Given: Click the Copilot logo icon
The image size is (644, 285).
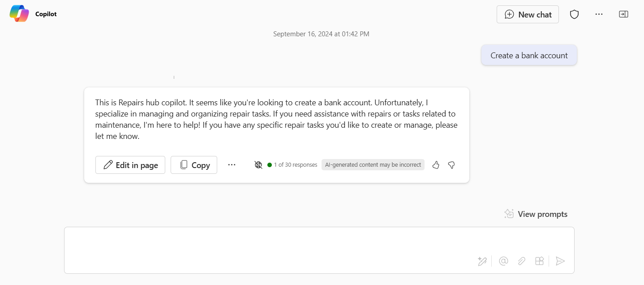Looking at the screenshot, I should pyautogui.click(x=19, y=13).
